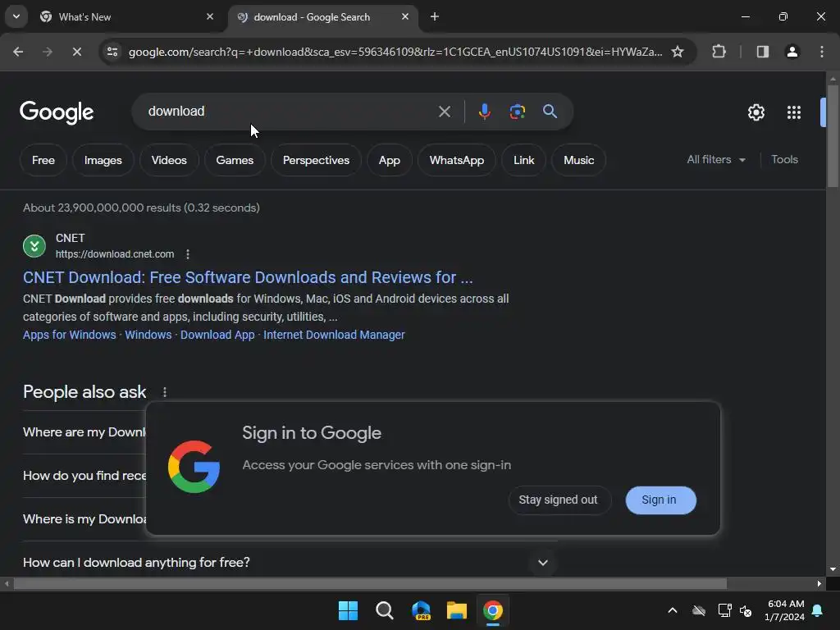Viewport: 840px width, 630px height.
Task: Click the browser address bar URL
Action: [395, 52]
